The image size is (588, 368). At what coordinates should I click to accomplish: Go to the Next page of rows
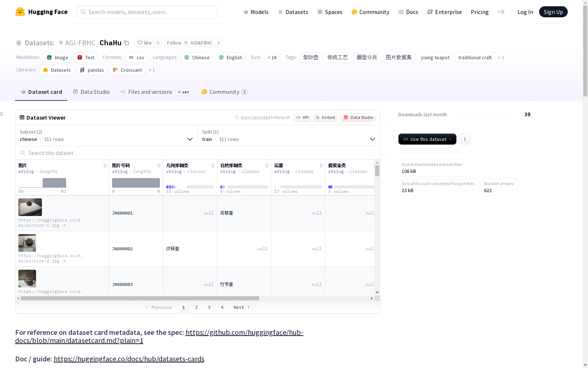click(241, 307)
